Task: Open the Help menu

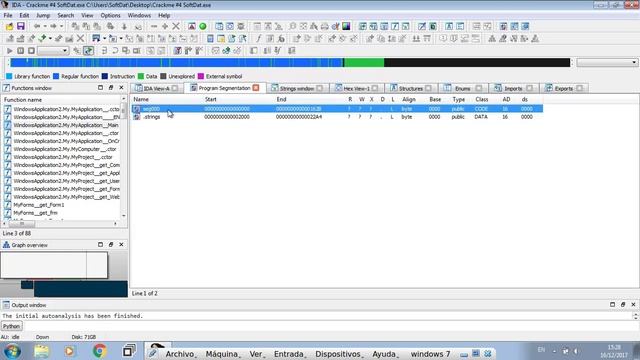Action: pyautogui.click(x=164, y=16)
